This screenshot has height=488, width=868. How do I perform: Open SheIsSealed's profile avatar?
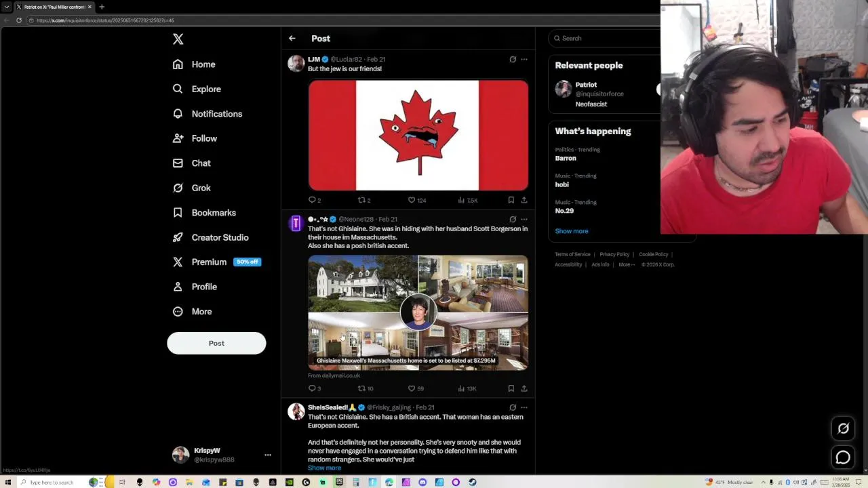(x=296, y=411)
